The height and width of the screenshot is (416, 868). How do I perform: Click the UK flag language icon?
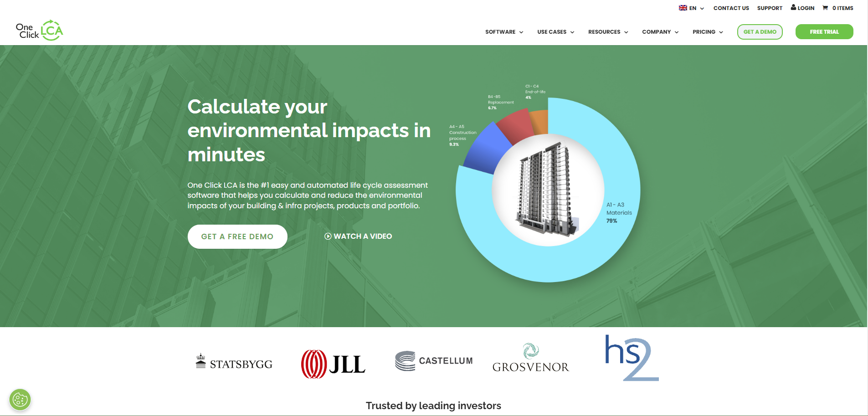(683, 8)
